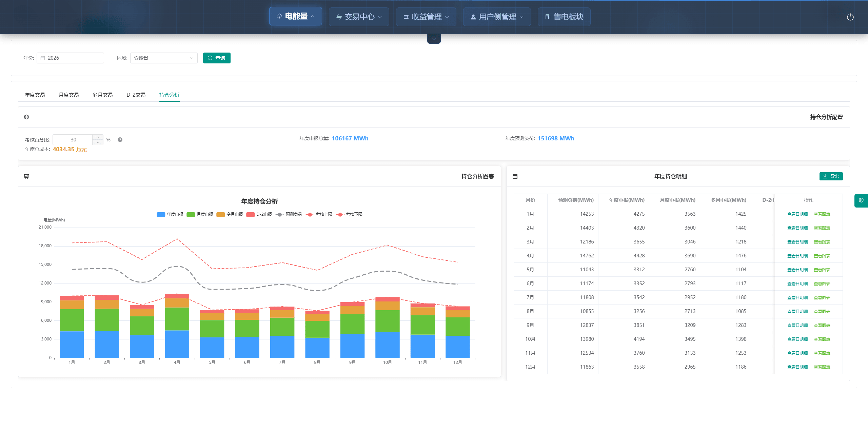The image size is (868, 431).
Task: Open the 区域 安徽省 dropdown
Action: point(163,58)
